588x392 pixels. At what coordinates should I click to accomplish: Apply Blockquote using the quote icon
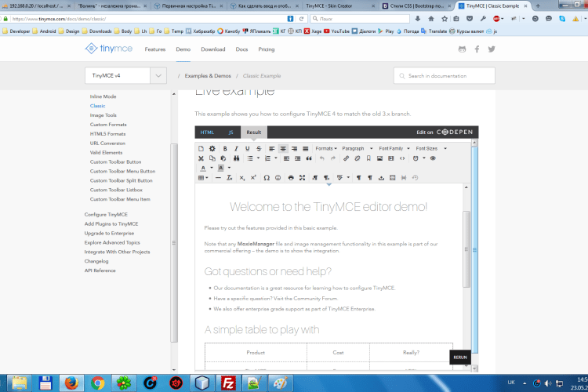(x=309, y=158)
